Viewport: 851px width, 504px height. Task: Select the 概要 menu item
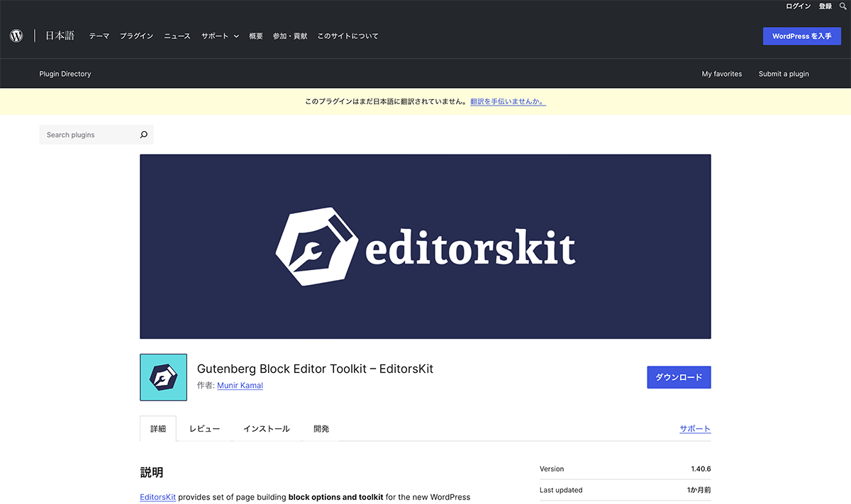(x=256, y=36)
